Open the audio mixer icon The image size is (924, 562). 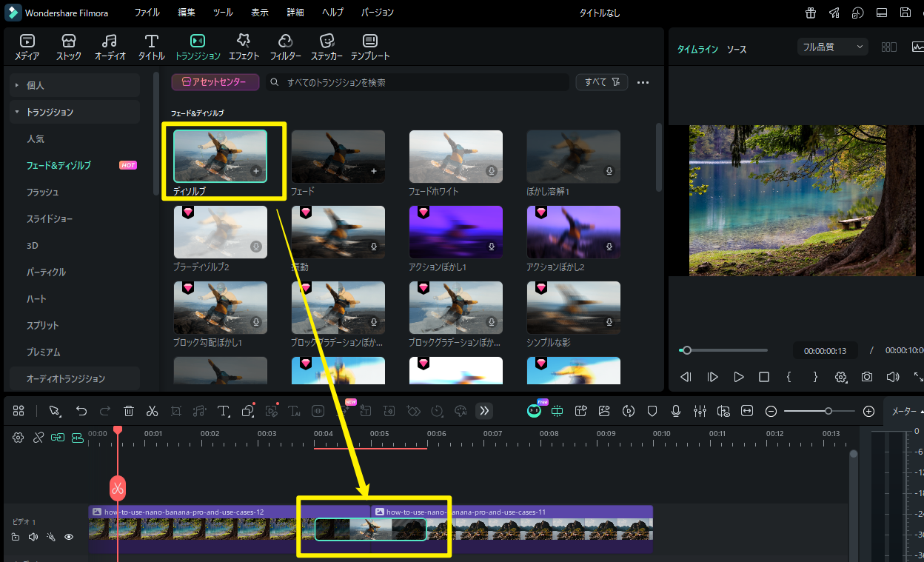700,411
